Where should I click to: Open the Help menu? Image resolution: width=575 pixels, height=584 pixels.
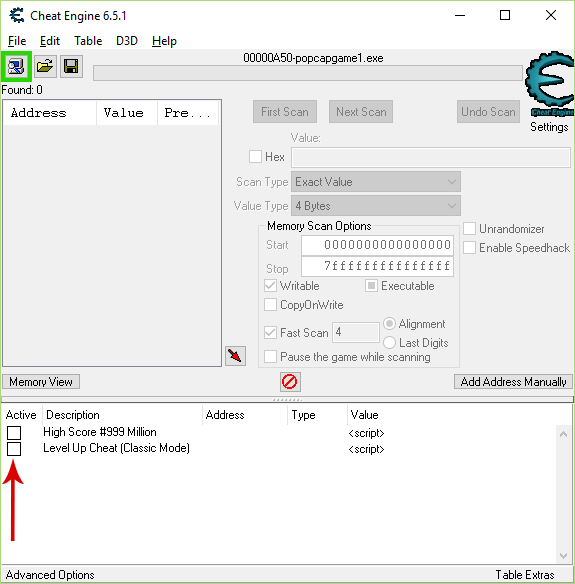[164, 41]
